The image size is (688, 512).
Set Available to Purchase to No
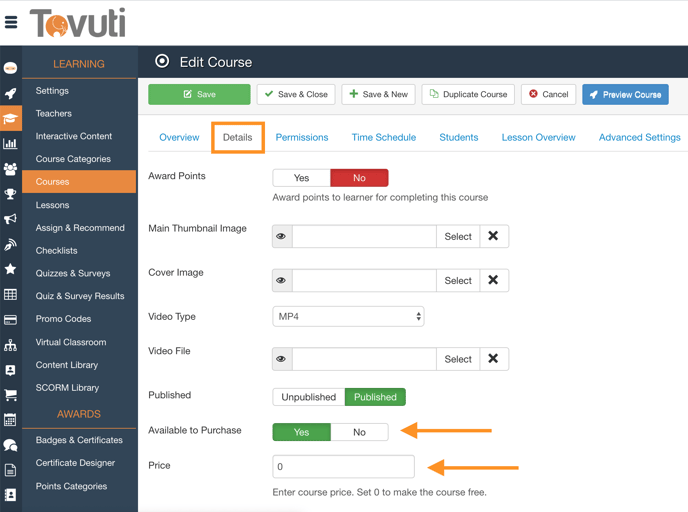[359, 432]
